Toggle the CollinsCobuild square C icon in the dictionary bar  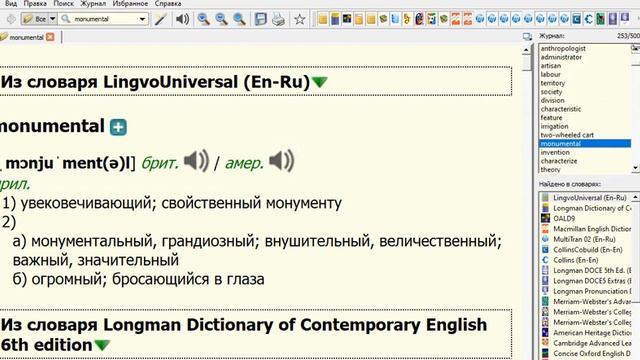576,19
